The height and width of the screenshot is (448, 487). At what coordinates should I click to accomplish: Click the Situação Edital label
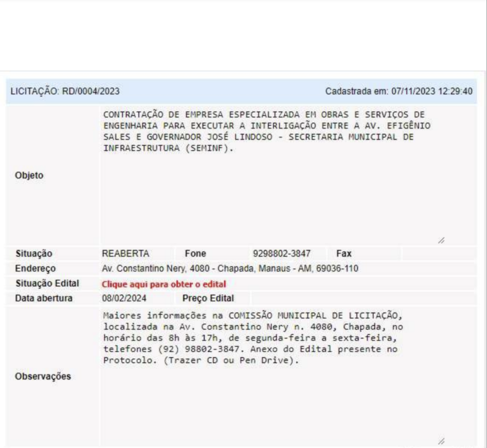coord(47,284)
